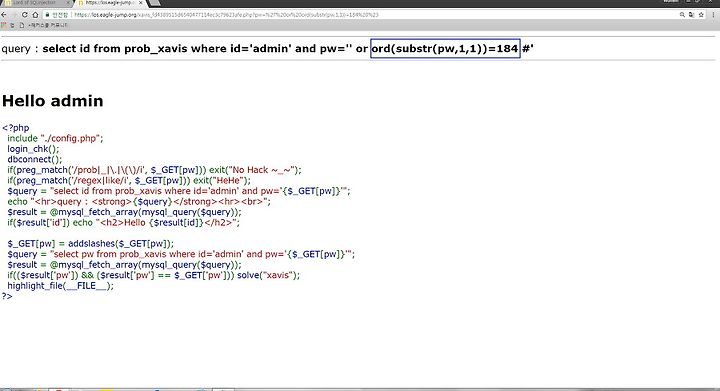720x391 pixels.
Task: Click the 'login_chk();' line
Action: (x=33, y=149)
